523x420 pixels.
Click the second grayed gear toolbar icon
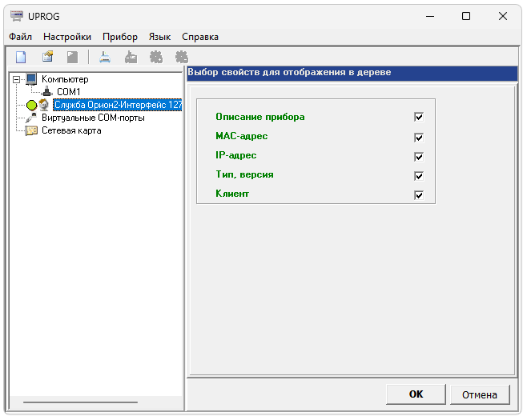182,57
